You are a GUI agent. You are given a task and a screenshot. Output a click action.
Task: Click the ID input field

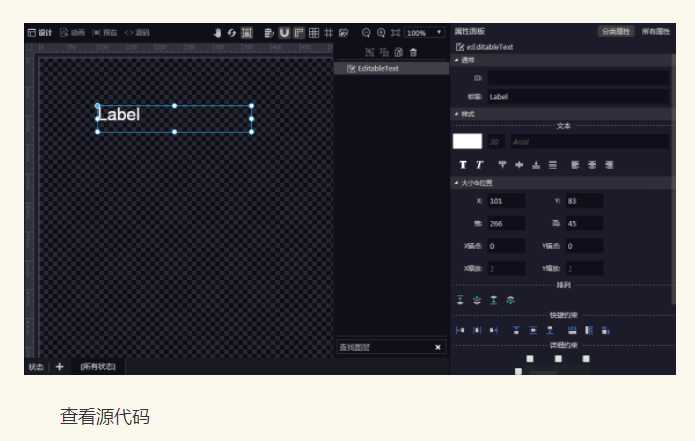click(578, 78)
